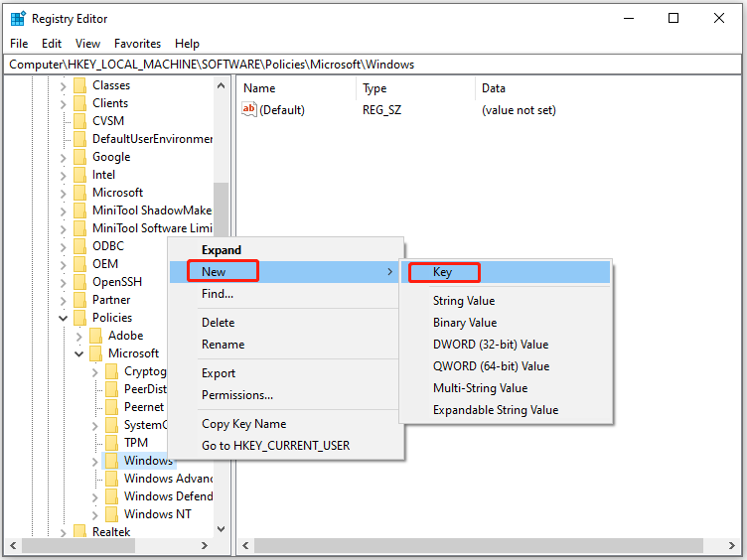Viewport: 747px width, 560px height.
Task: Click the Clients folder icon
Action: coord(80,103)
